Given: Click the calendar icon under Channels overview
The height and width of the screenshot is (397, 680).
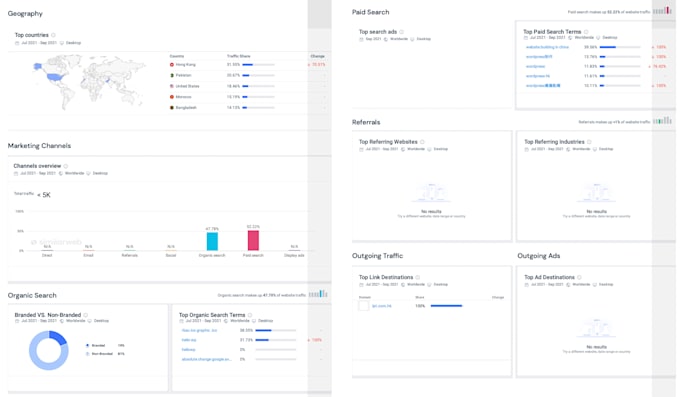Looking at the screenshot, I should [16, 174].
